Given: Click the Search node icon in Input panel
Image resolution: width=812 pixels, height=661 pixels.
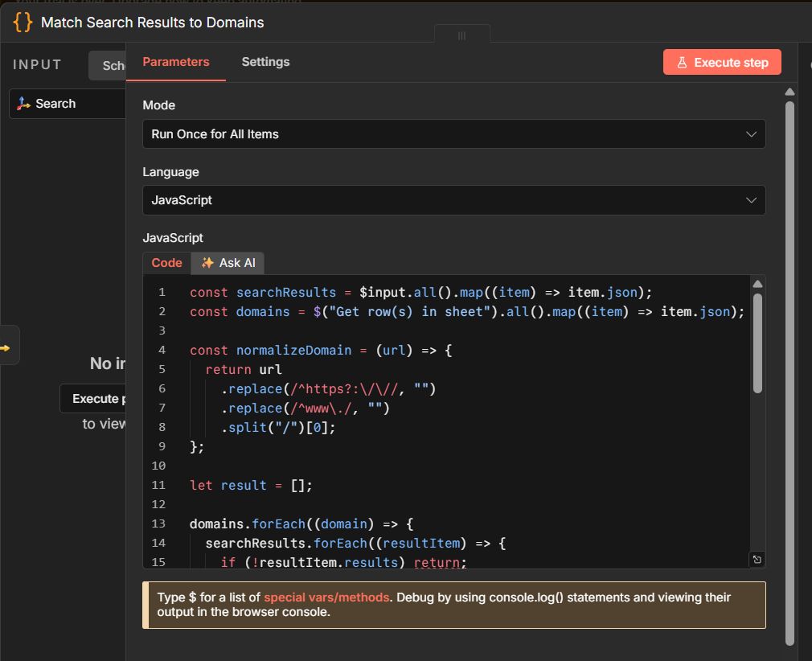Looking at the screenshot, I should [x=23, y=104].
